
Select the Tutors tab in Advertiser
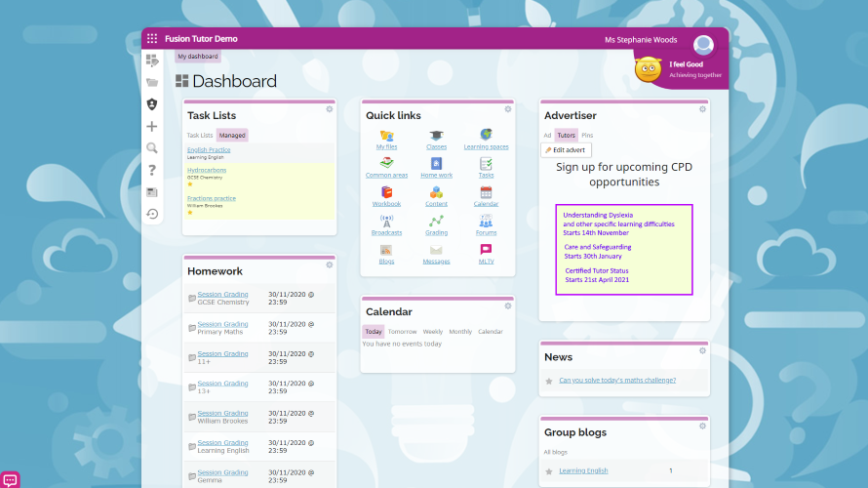coord(567,135)
